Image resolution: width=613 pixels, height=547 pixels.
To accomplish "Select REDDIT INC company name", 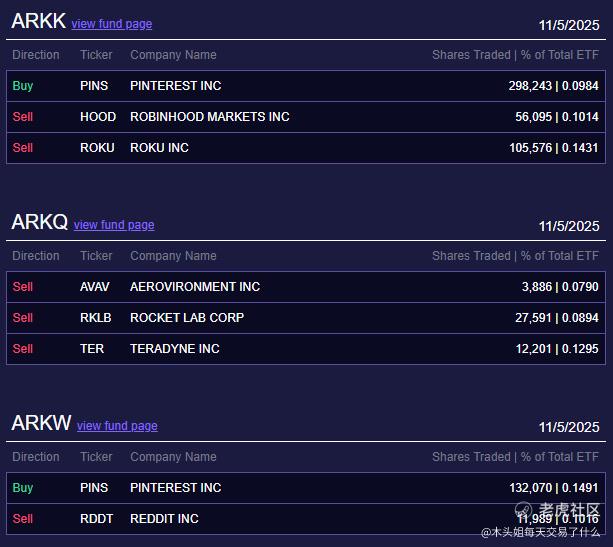I will click(164, 519).
